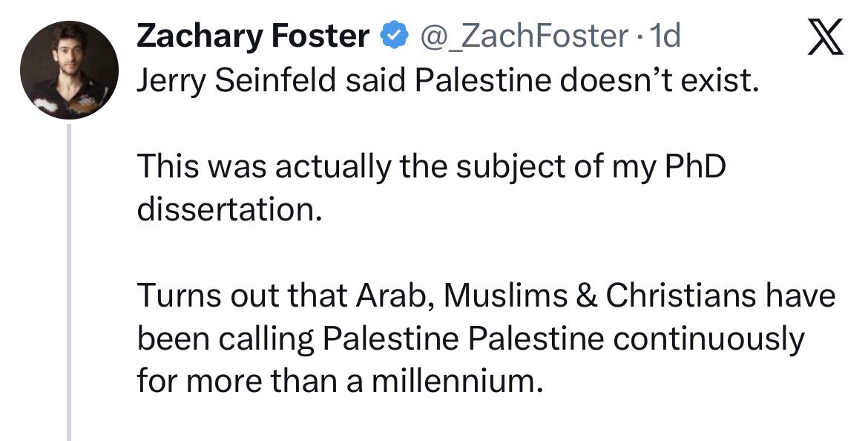Click the PhD dissertation paragraph
This screenshot has width=868, height=441.
(x=431, y=188)
